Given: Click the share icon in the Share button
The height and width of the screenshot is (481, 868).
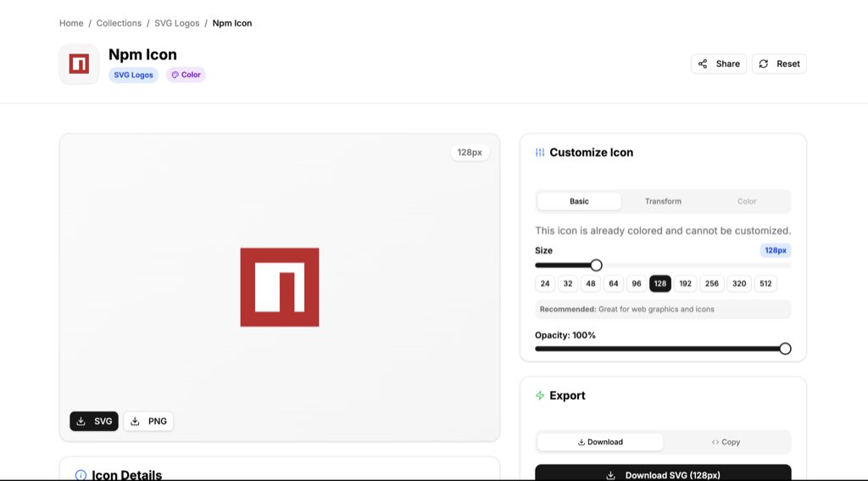Looking at the screenshot, I should tap(703, 64).
